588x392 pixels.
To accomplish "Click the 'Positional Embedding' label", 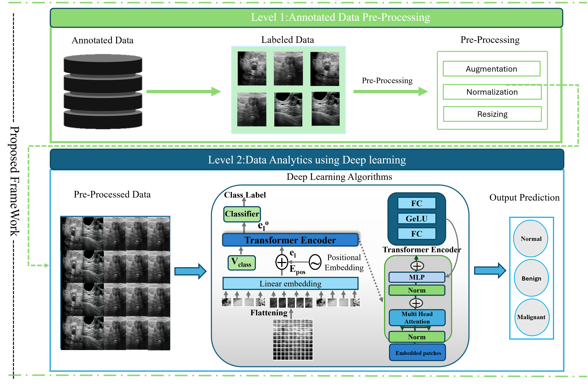I will [344, 263].
